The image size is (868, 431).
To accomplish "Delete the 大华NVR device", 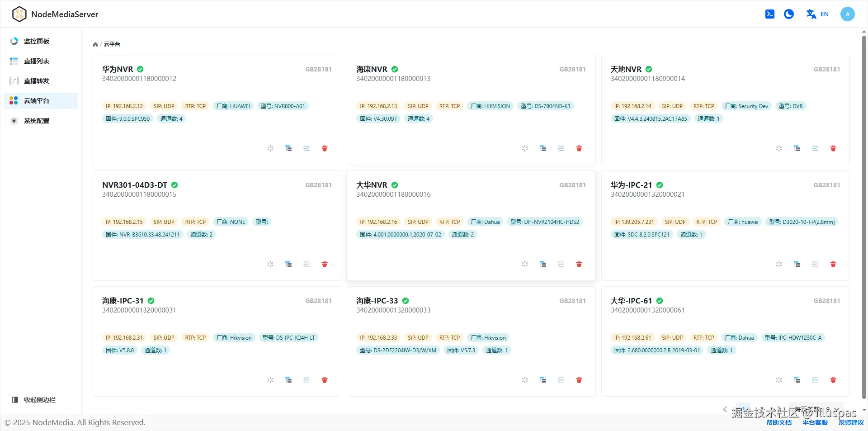I will tap(579, 264).
